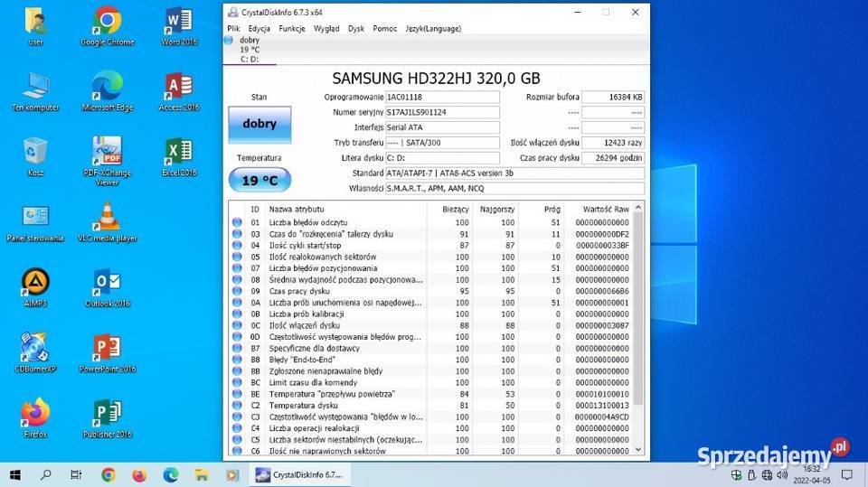Open Access 2016 desktop shortcut

click(x=179, y=91)
